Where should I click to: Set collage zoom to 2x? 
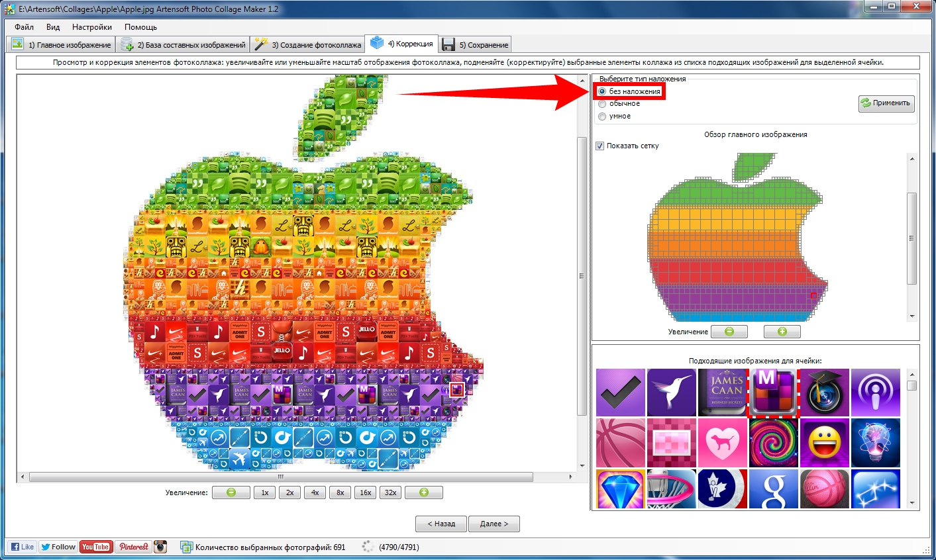tap(289, 492)
